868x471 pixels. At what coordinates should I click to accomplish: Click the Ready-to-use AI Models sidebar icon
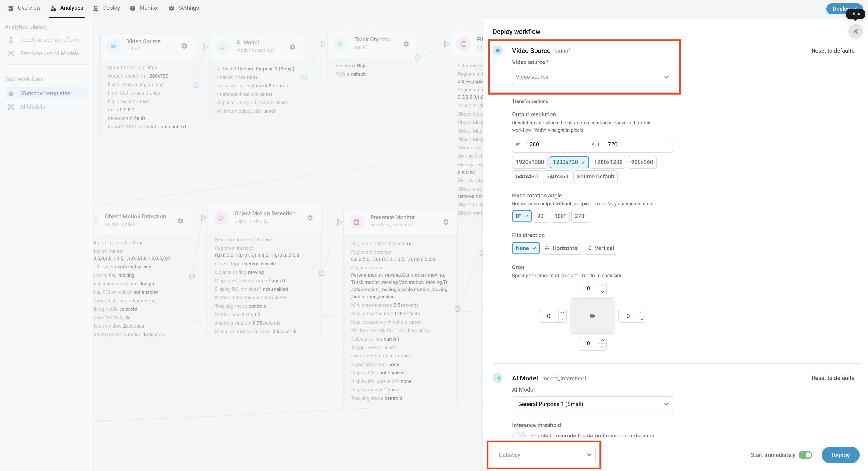(x=11, y=53)
